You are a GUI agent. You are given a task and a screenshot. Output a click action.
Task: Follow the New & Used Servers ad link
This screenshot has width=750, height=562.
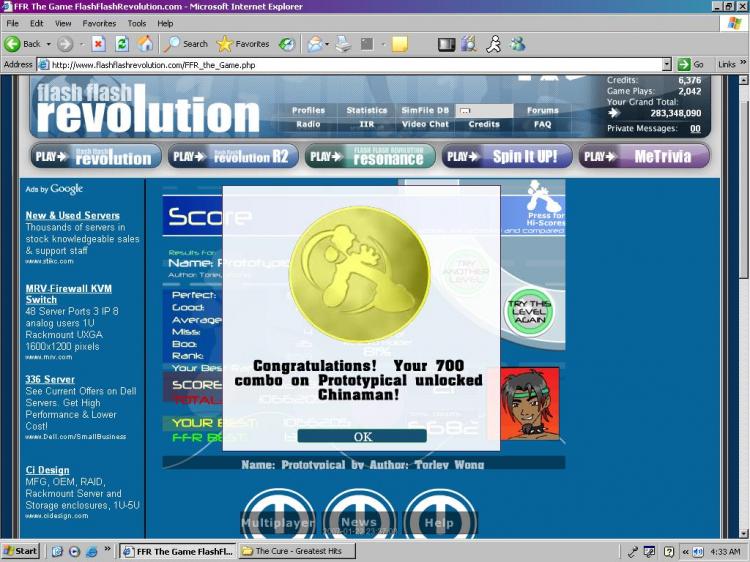[73, 215]
